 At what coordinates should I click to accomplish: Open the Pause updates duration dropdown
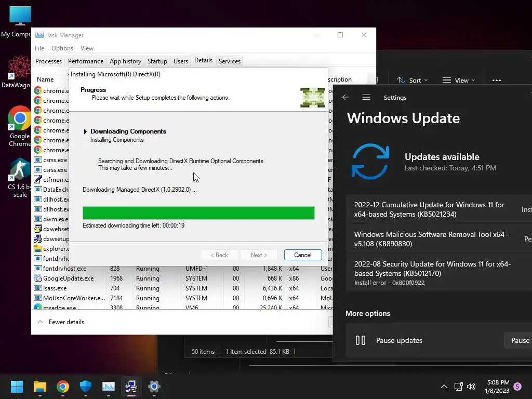click(518, 340)
